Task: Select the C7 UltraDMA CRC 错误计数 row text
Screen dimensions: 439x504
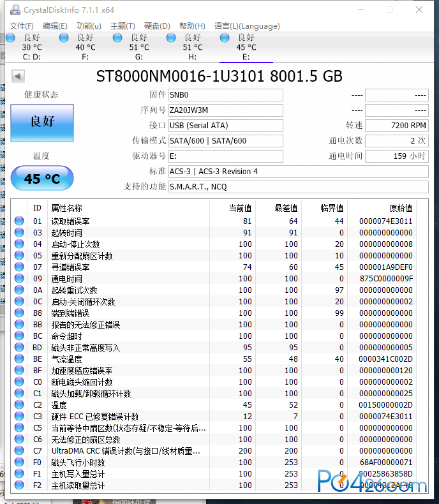Action: click(126, 451)
